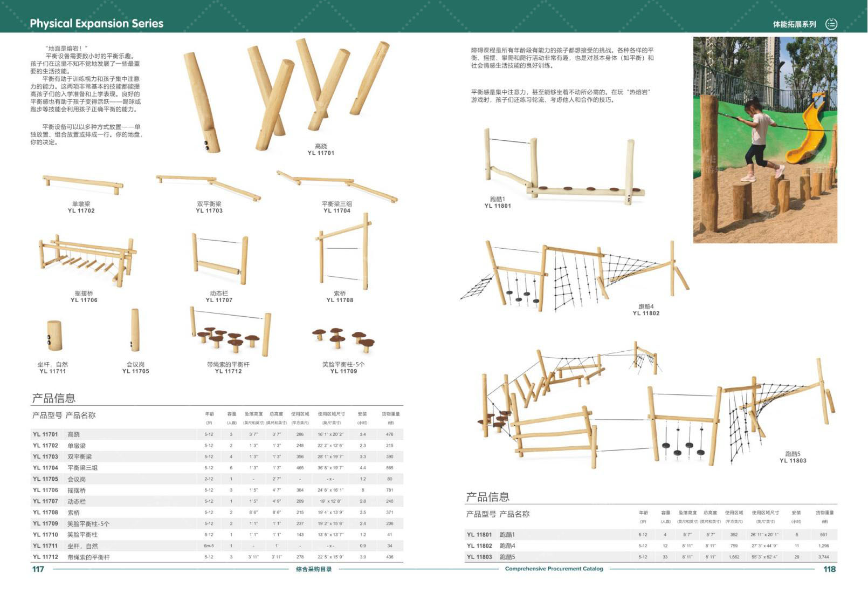Select the 索桥 rope bridge image
This screenshot has height=593, width=868.
343,250
